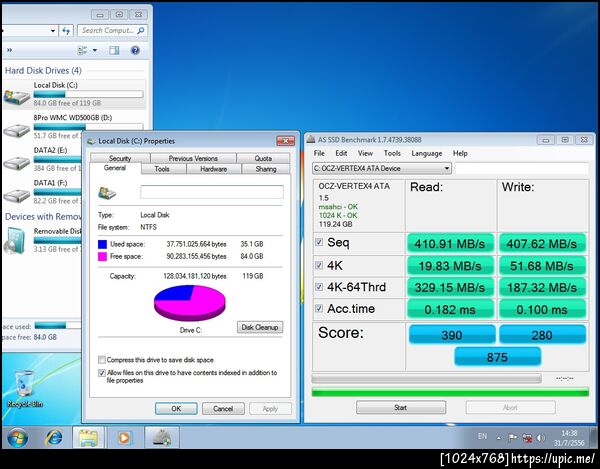The height and width of the screenshot is (469, 600).
Task: Launch Internet Explorer from the taskbar
Action: click(x=54, y=438)
